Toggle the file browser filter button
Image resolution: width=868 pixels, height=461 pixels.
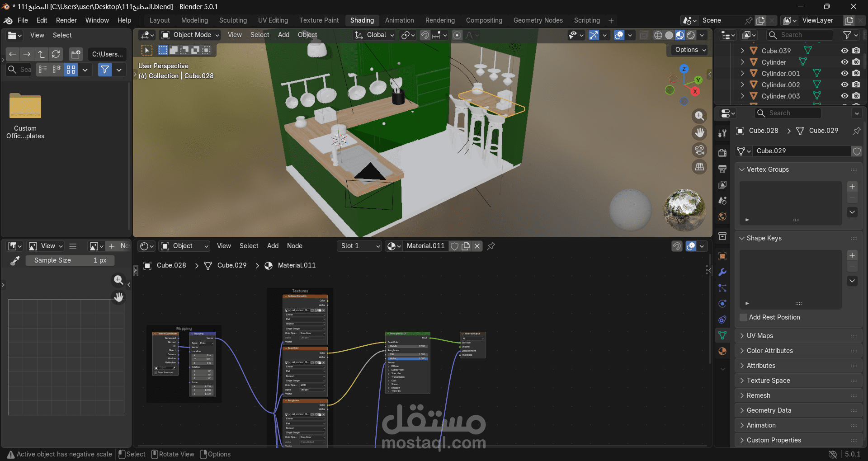105,70
